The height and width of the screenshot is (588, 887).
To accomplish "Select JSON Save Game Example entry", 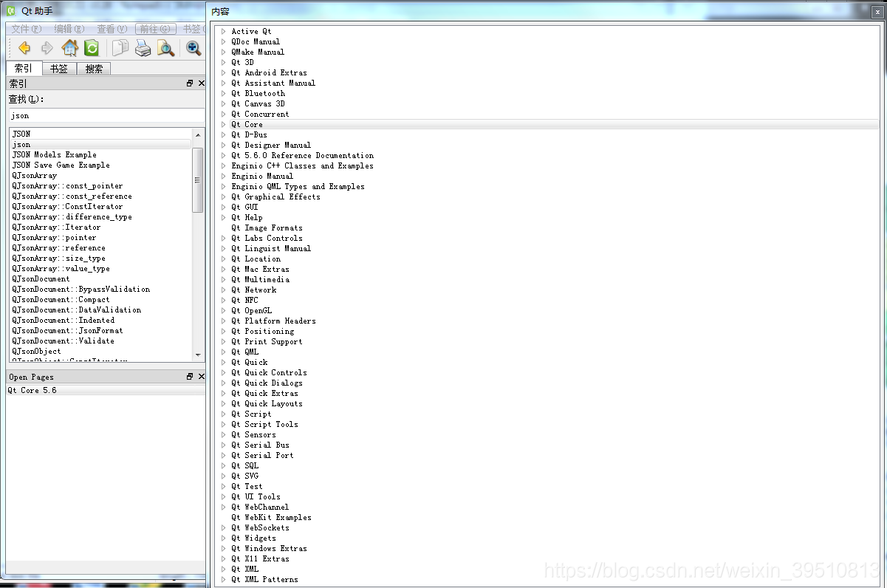I will click(x=61, y=165).
